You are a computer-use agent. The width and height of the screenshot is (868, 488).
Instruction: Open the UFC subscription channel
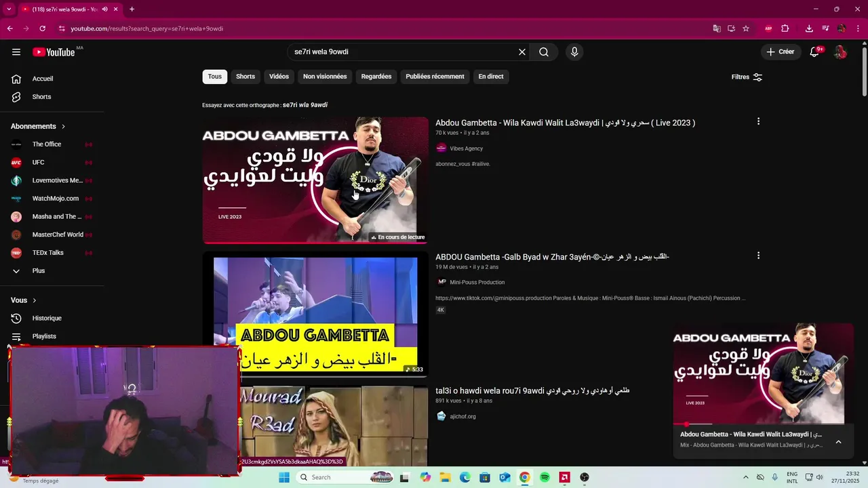pyautogui.click(x=52, y=163)
